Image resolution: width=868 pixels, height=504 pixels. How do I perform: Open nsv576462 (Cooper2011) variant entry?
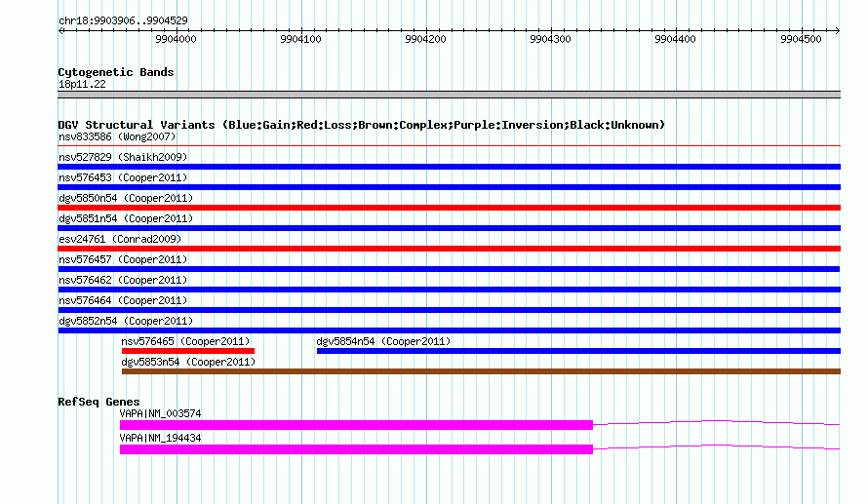pyautogui.click(x=123, y=280)
